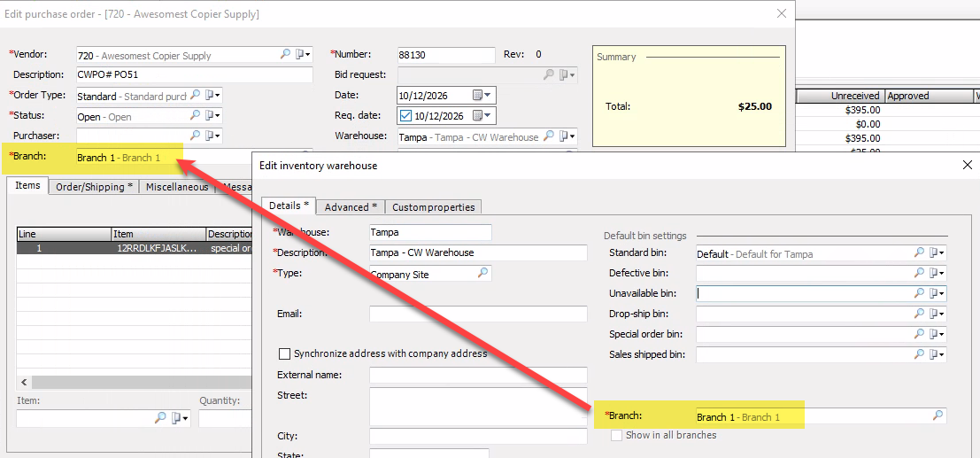
Task: Switch to the Order/Shipping tab
Action: coord(95,186)
